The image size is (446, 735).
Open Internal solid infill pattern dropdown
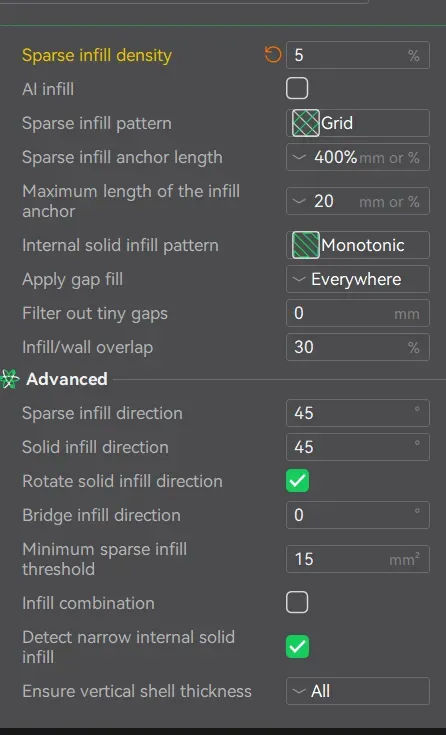(x=358, y=245)
